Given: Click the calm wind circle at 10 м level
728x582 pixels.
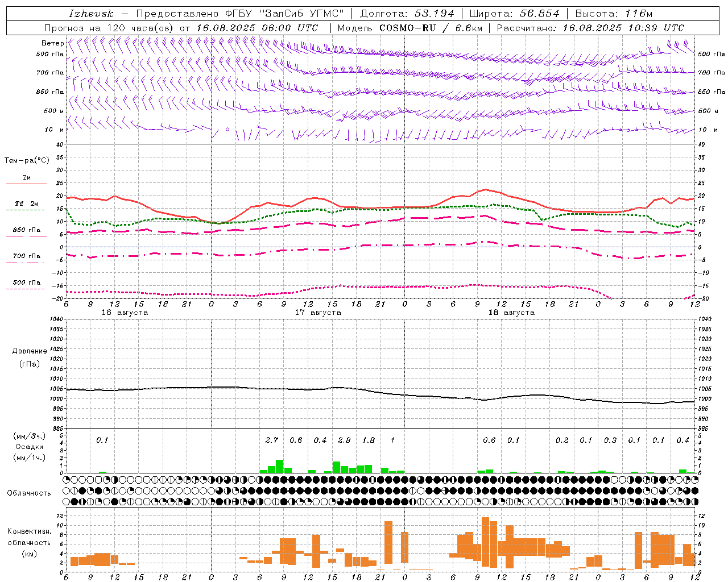Looking at the screenshot, I should point(227,130).
